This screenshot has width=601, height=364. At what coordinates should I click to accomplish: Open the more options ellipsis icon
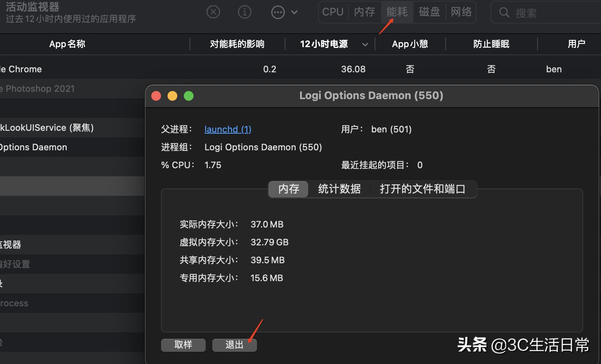[278, 12]
